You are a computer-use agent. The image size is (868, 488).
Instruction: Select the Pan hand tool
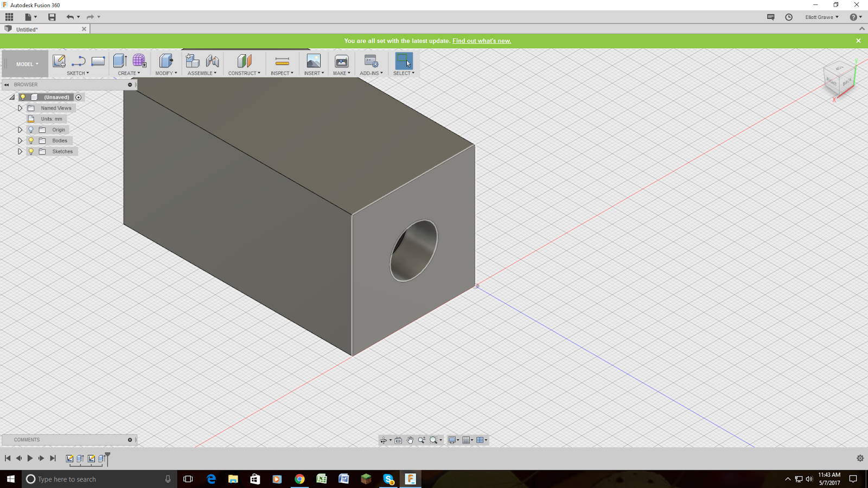pyautogui.click(x=410, y=440)
